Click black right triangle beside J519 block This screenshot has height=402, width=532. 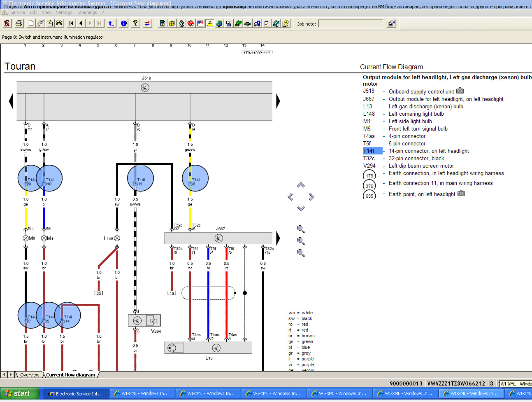coord(278,101)
